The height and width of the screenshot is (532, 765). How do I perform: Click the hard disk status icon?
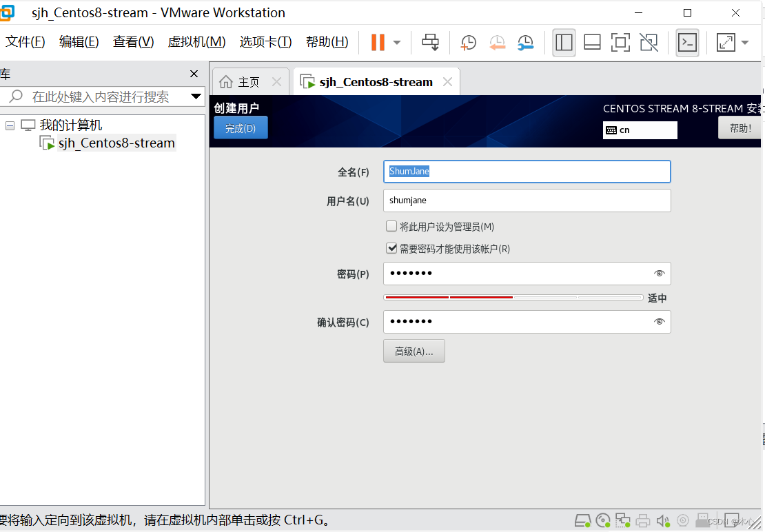click(582, 521)
